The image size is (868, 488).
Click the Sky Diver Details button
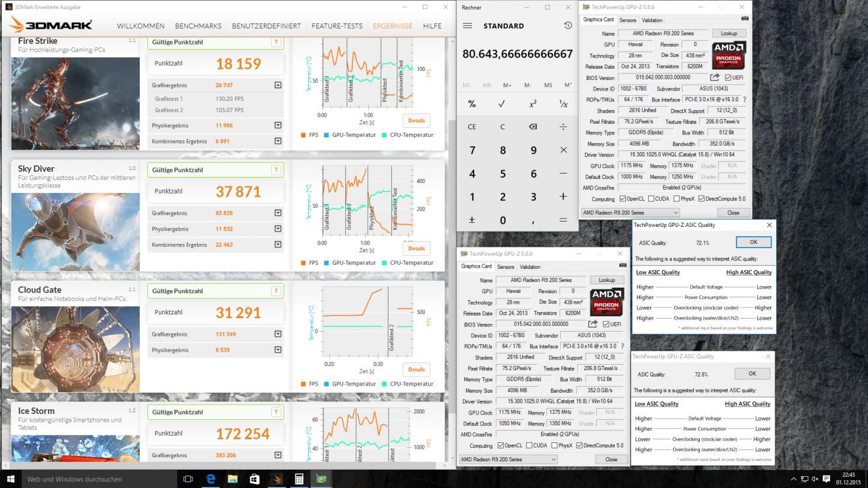(x=416, y=248)
